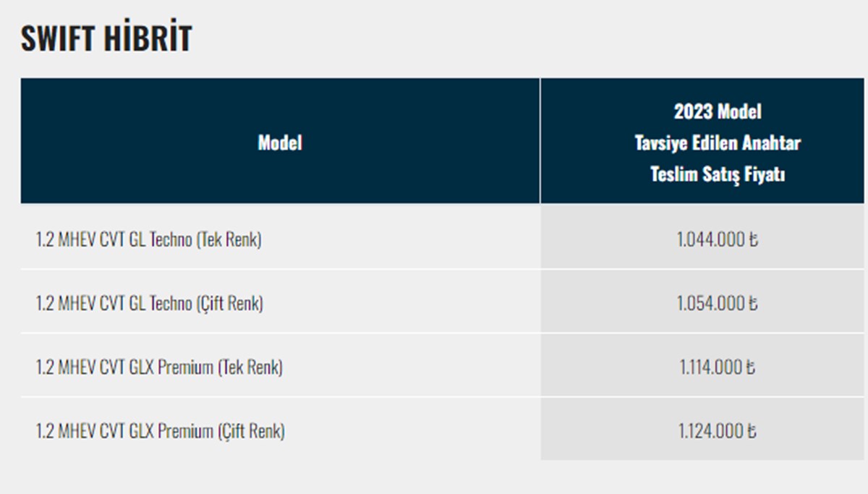Click the lira symbol after 1.124.000
868x494 pixels.
[x=751, y=431]
